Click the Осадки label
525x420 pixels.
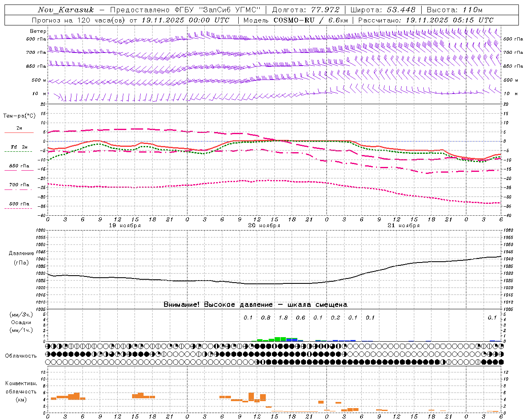(x=21, y=322)
